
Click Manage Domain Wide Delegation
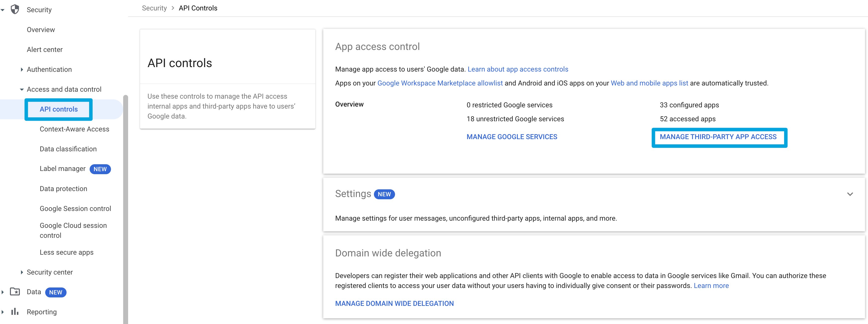point(394,303)
